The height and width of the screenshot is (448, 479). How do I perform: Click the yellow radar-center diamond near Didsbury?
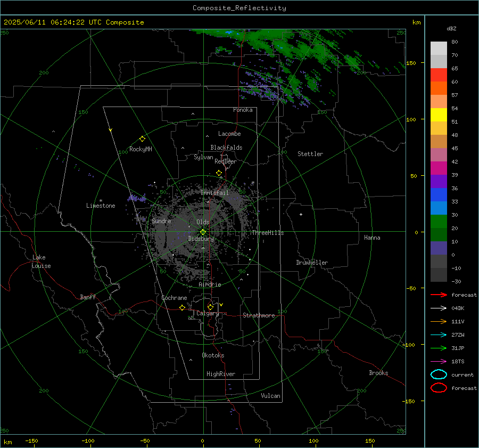click(203, 232)
